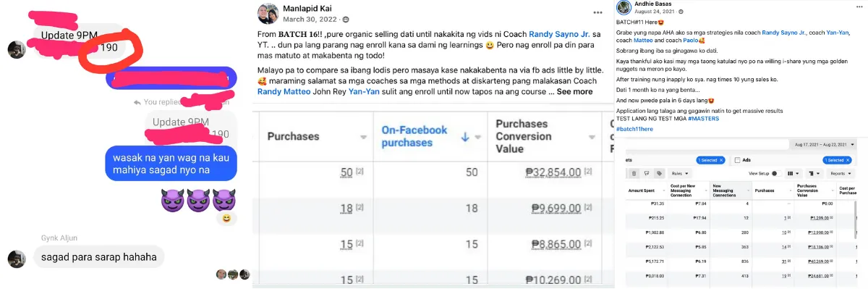
Task: Click the laughing reaction emoji under the devil emojis
Action: pyautogui.click(x=227, y=218)
